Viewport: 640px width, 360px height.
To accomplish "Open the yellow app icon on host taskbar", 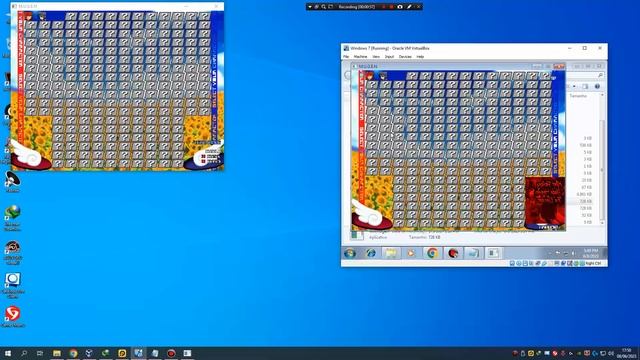I will tap(122, 353).
